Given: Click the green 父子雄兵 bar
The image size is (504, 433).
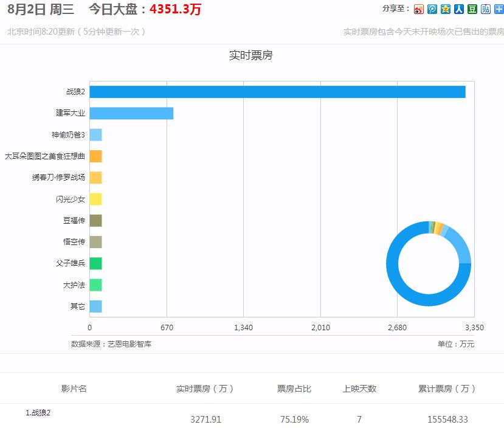Looking at the screenshot, I should pos(96,263).
